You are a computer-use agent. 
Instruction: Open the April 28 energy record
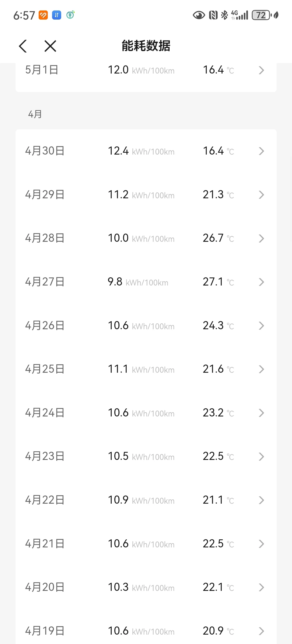point(146,238)
